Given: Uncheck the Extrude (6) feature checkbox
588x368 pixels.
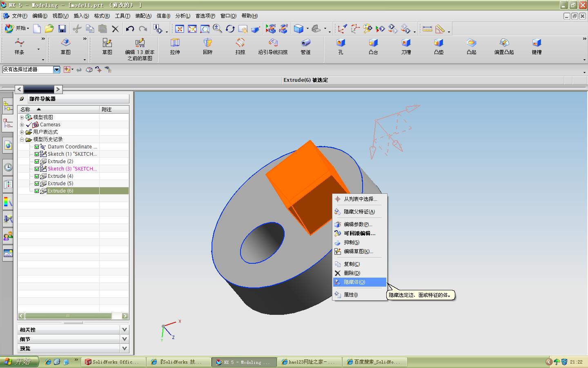Looking at the screenshot, I should (x=37, y=191).
